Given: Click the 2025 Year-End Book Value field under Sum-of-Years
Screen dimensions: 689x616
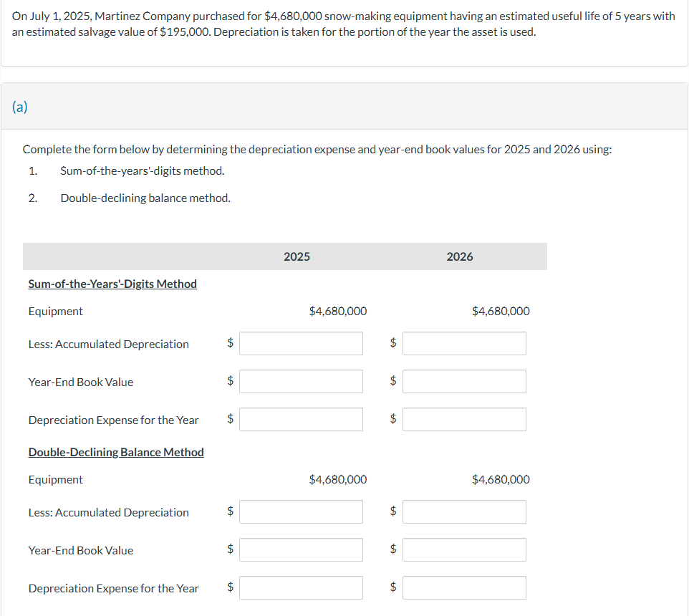Looking at the screenshot, I should 301,381.
